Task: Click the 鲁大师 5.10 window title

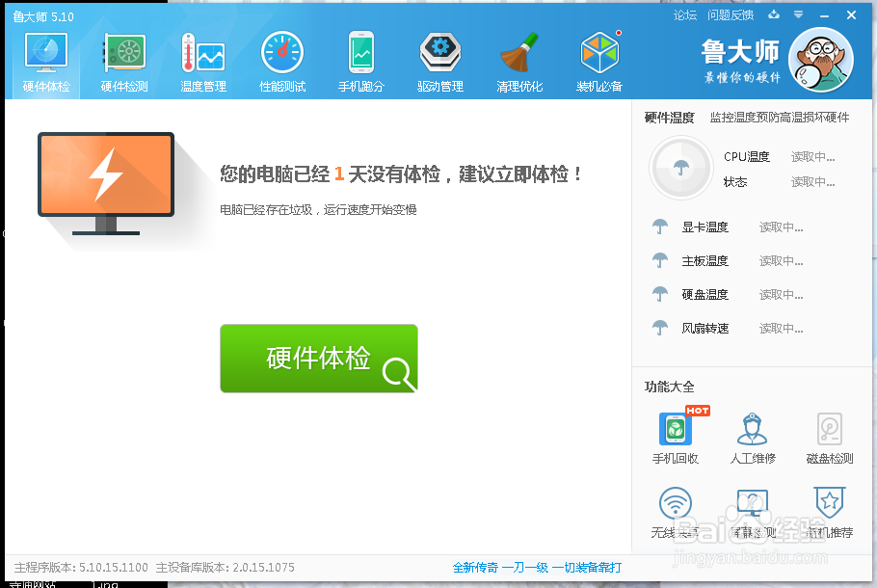Action: (43, 16)
